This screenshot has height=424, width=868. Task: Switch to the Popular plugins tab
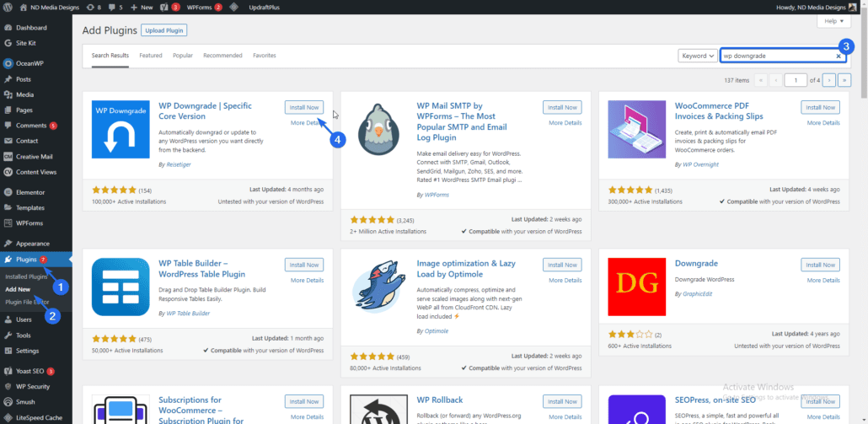tap(183, 56)
